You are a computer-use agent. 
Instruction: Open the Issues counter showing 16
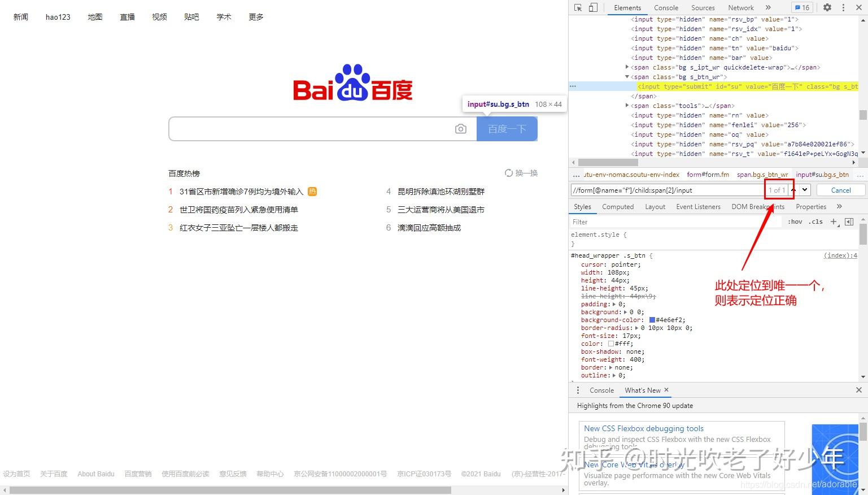pyautogui.click(x=802, y=7)
